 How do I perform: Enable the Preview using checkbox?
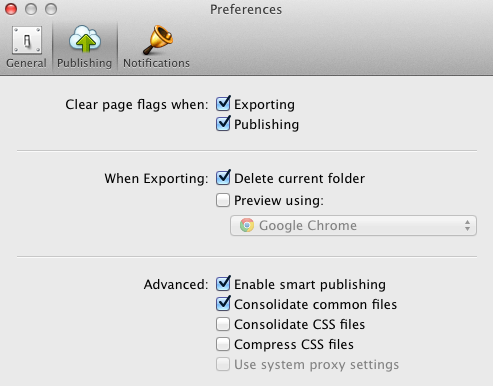coord(223,200)
